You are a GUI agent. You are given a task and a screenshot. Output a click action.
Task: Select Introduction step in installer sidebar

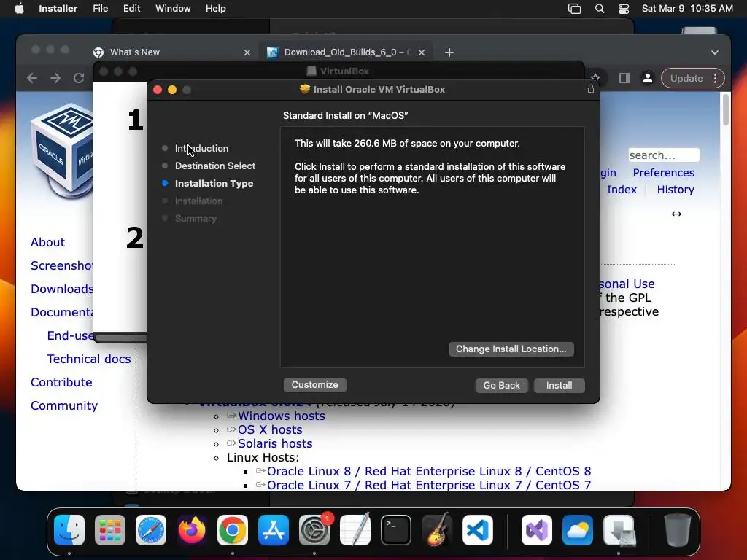point(201,148)
